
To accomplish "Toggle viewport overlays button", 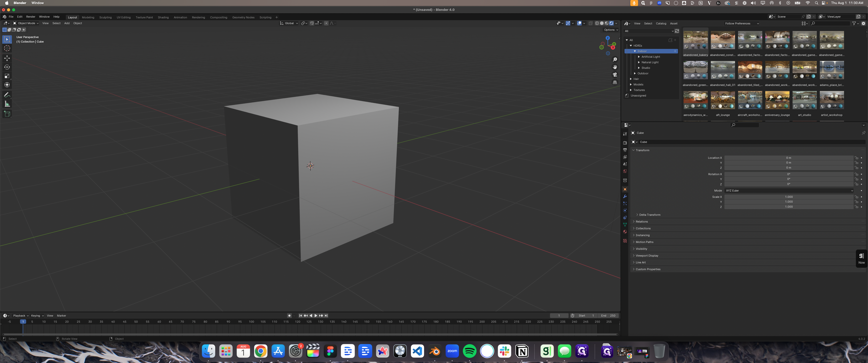I will [579, 23].
